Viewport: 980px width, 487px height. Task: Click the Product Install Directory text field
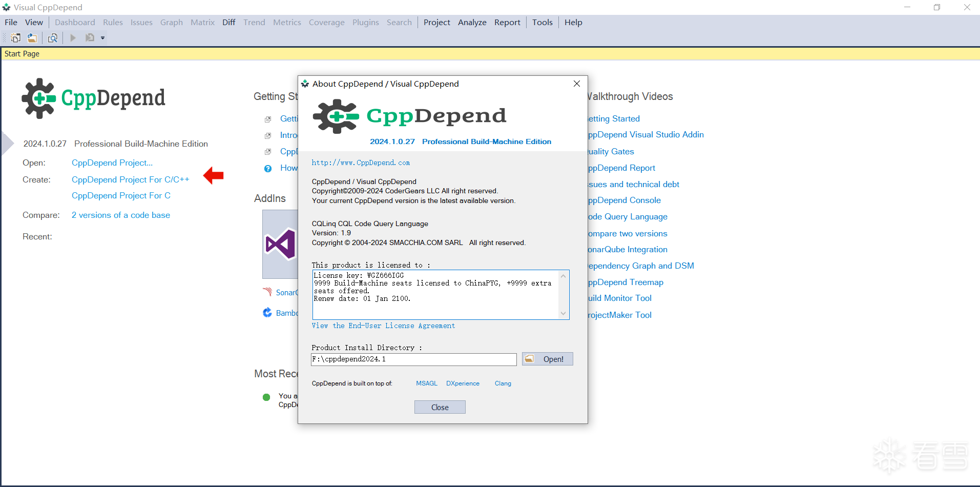point(414,359)
